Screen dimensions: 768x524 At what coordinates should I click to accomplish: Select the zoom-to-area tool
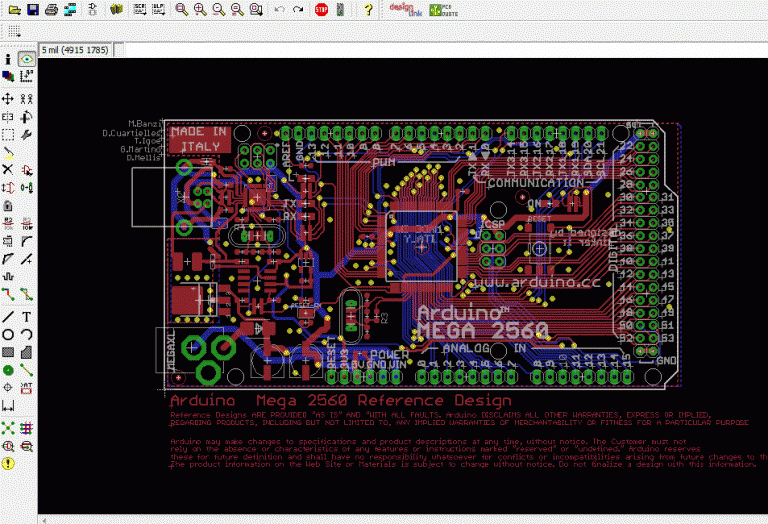coord(256,9)
